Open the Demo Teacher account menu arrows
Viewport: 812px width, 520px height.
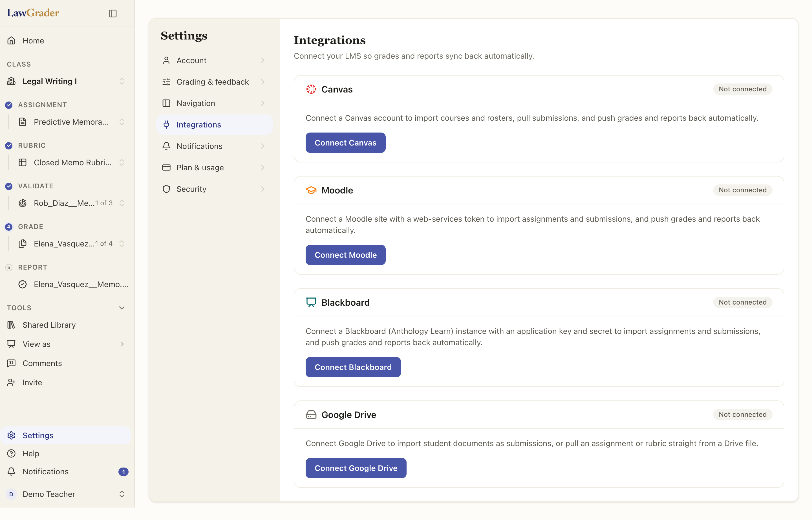click(x=122, y=494)
